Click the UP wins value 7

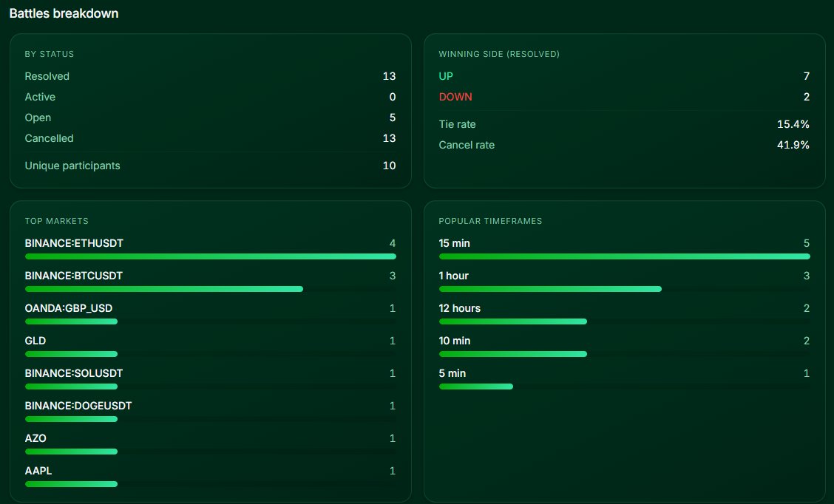tap(807, 76)
